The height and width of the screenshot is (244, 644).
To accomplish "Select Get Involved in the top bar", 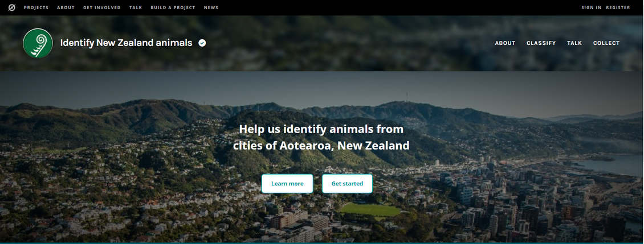I will point(102,8).
